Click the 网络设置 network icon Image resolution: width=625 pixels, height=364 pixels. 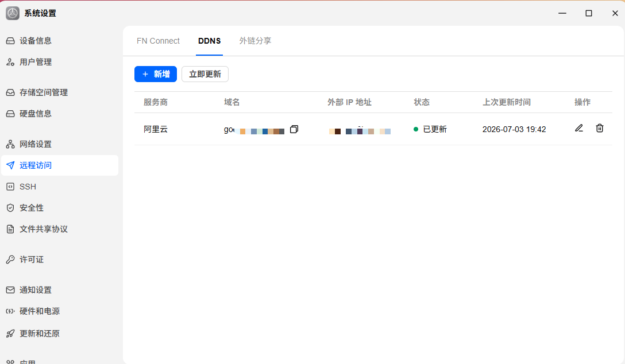pos(10,144)
